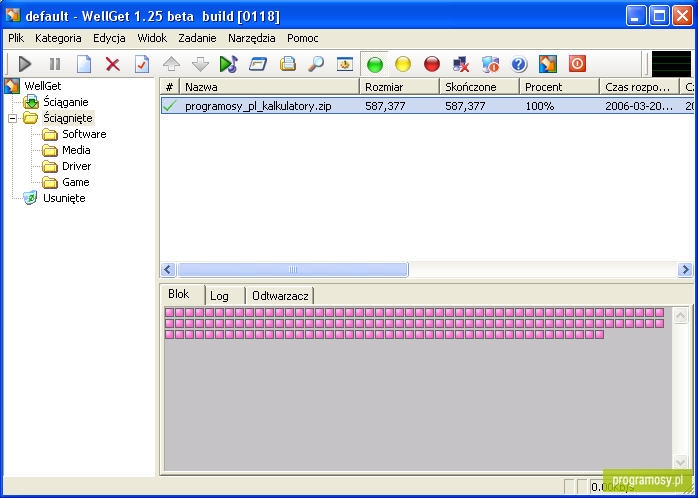Open the Widok menu

152,38
